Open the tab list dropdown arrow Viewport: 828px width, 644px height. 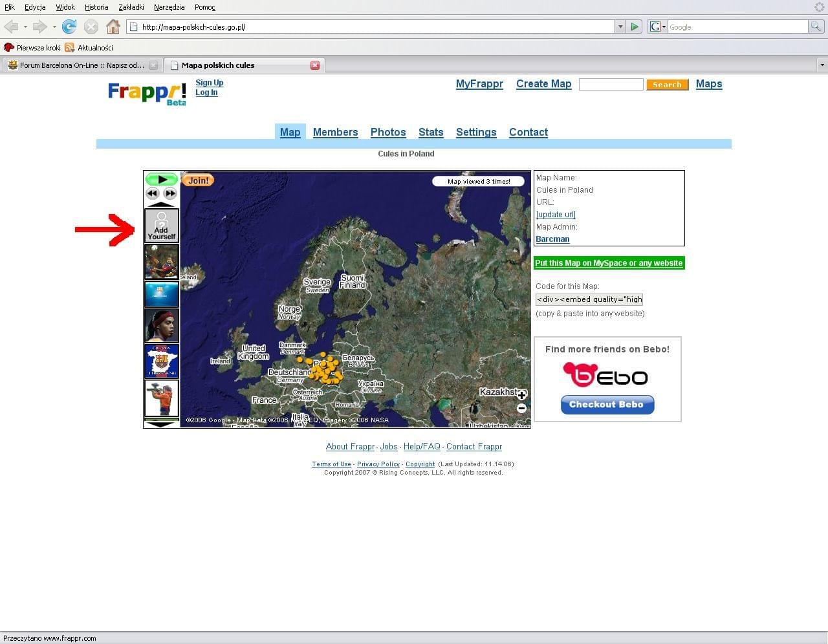pyautogui.click(x=822, y=65)
